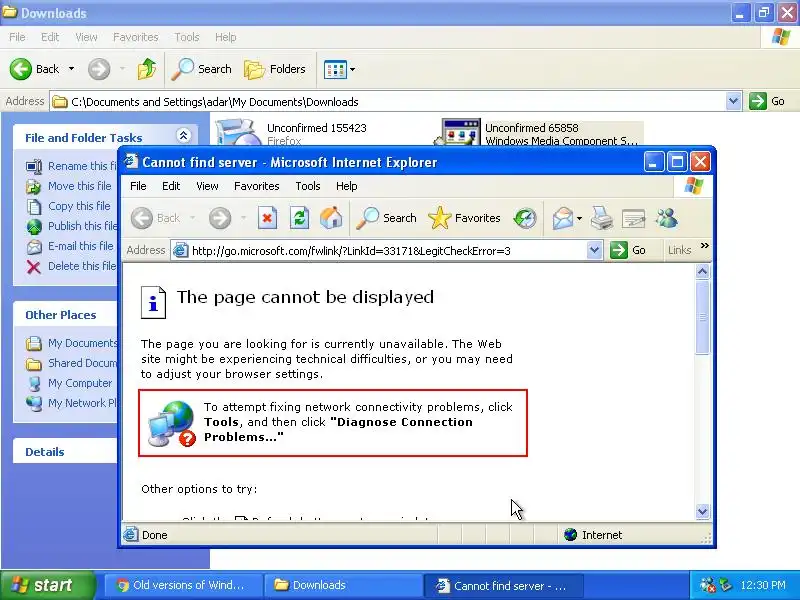
Task: Click Copy this file task link
Action: pyautogui.click(x=68, y=206)
